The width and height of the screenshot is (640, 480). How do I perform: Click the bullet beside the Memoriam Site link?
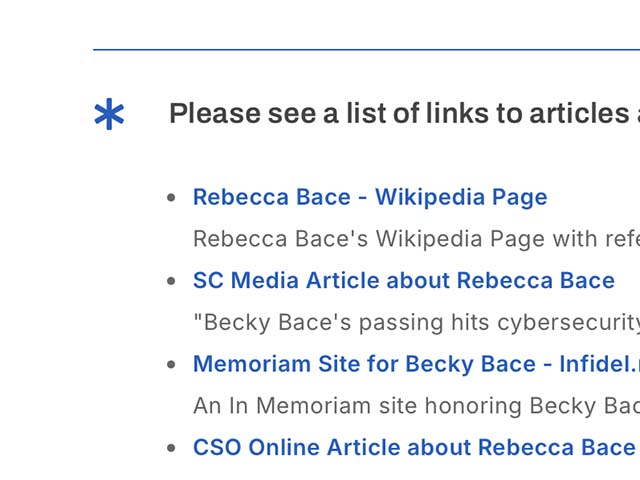[172, 365]
